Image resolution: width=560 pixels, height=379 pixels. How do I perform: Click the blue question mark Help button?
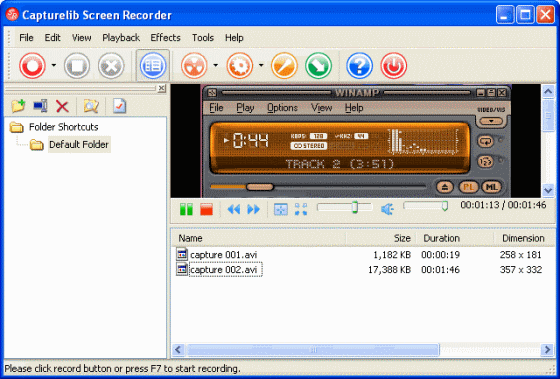click(360, 66)
